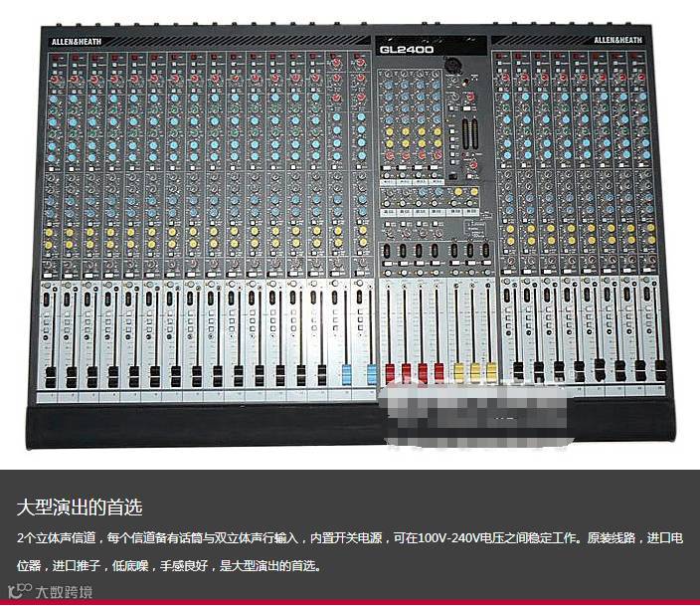This screenshot has width=700, height=606.
Task: Click the leftmost red group fader
Action: 390,373
